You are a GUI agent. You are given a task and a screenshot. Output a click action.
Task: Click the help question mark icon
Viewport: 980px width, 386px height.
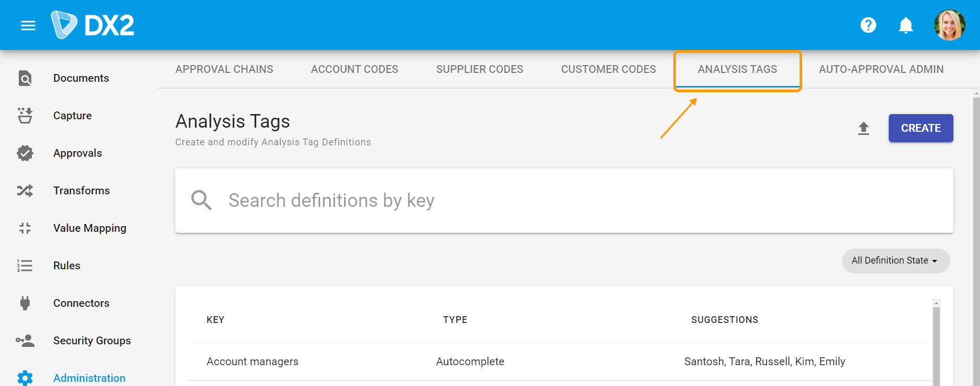(x=867, y=24)
